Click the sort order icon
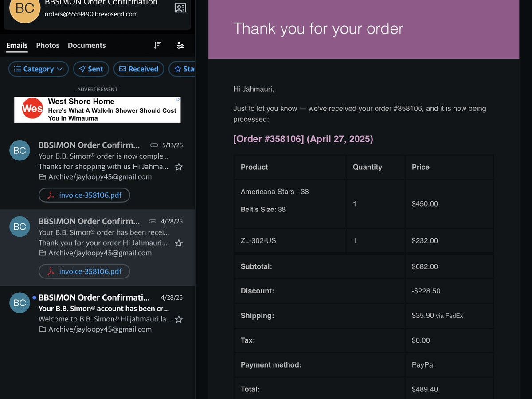The height and width of the screenshot is (399, 532). point(157,45)
